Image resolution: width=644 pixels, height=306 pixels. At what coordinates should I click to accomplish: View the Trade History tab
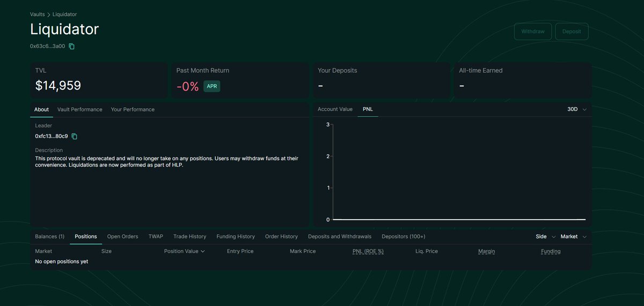coord(189,236)
